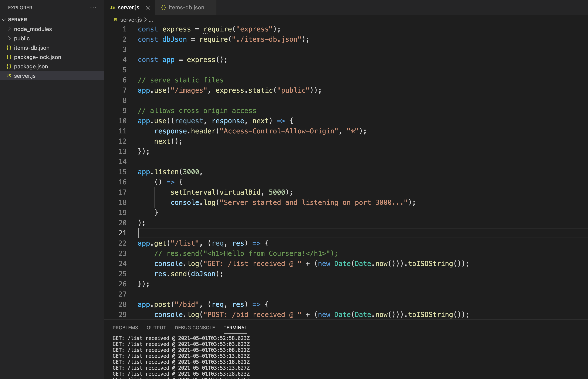The height and width of the screenshot is (379, 588).
Task: Select the TERMINAL panel tab
Action: pyautogui.click(x=235, y=328)
